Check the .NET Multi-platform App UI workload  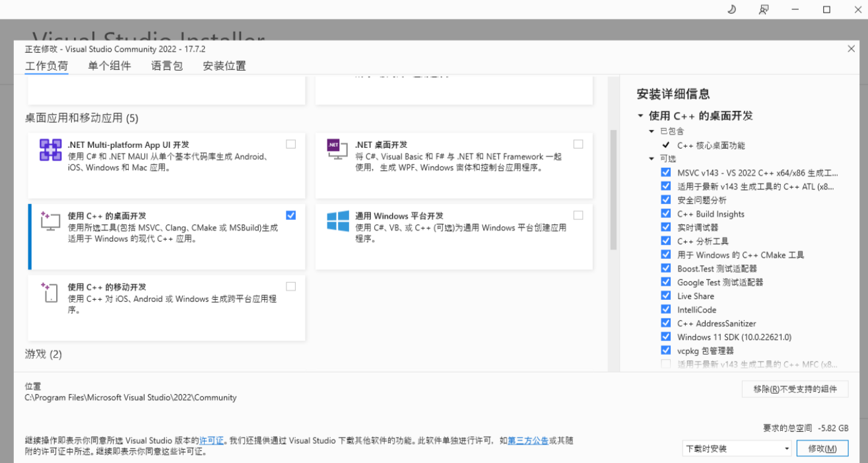click(x=291, y=144)
